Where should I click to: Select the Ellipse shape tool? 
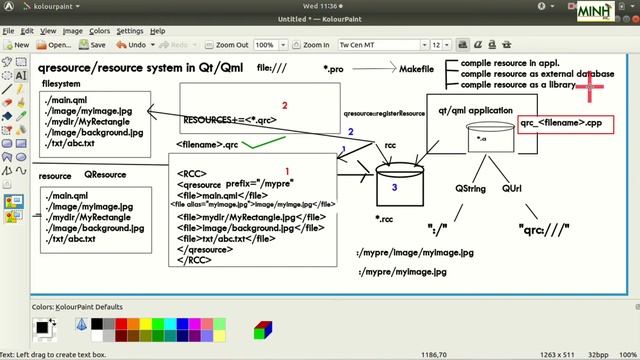click(x=21, y=157)
